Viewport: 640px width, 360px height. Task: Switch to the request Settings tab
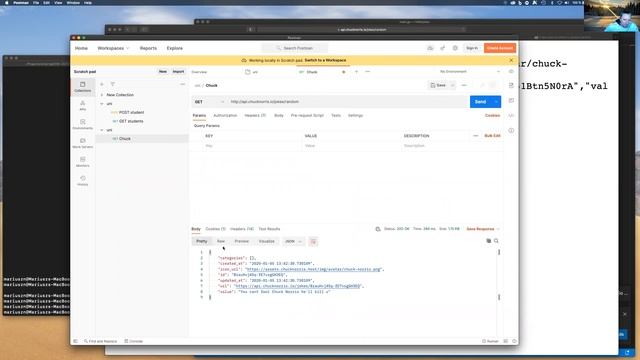355,116
